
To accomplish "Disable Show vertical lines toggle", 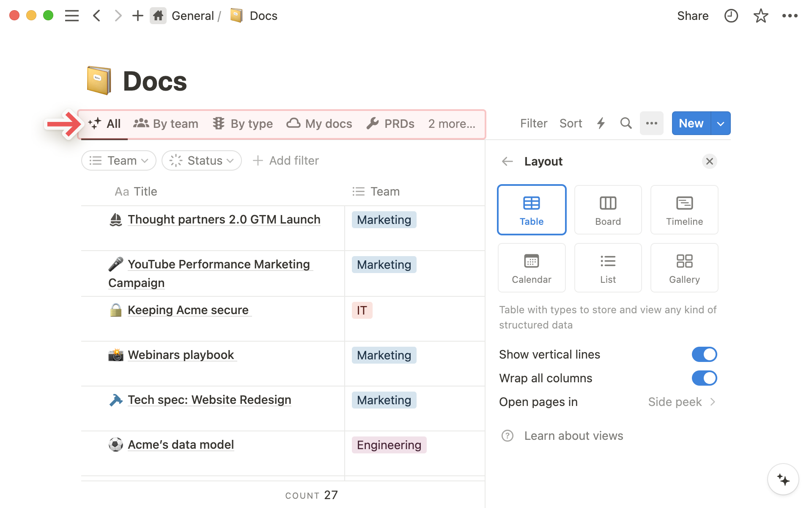I will pos(704,354).
